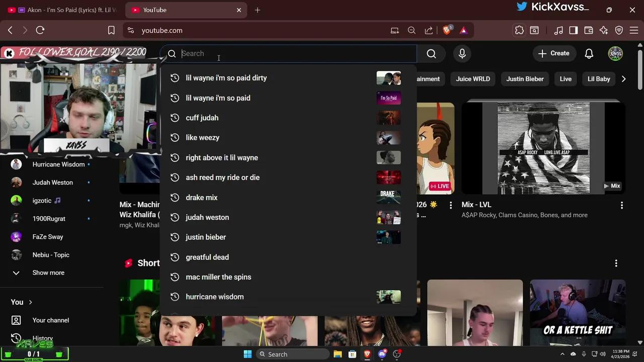Click the thumbnail beside 'drake mix' suggestion
The height and width of the screenshot is (362, 644).
tap(388, 197)
